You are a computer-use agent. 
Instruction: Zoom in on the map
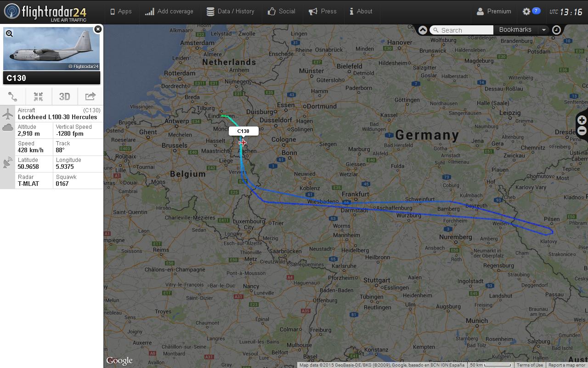[x=582, y=120]
